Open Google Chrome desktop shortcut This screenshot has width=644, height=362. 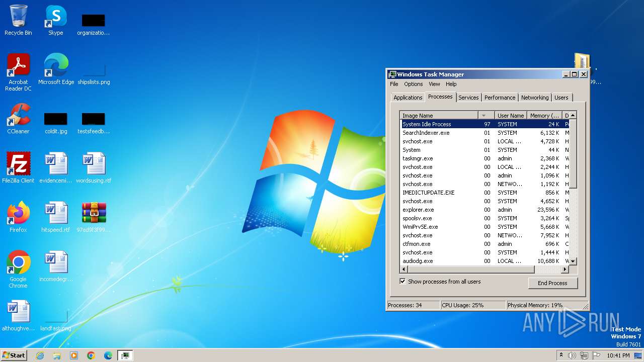point(18,269)
